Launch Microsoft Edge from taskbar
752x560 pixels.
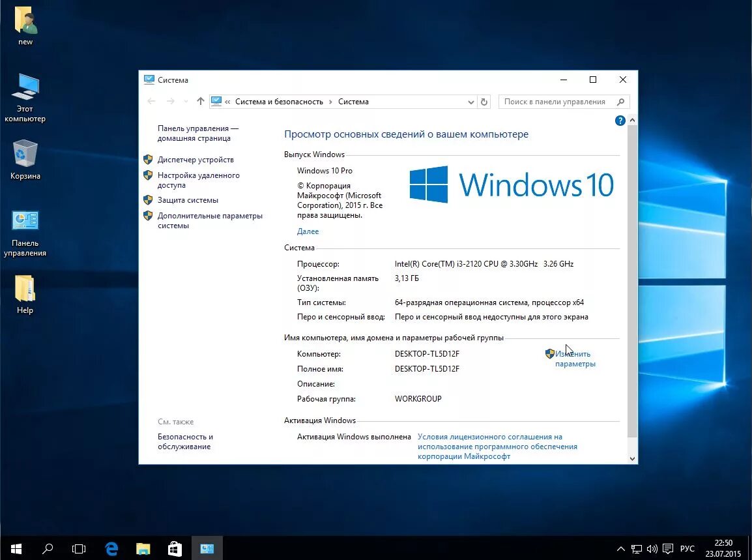coord(111,548)
